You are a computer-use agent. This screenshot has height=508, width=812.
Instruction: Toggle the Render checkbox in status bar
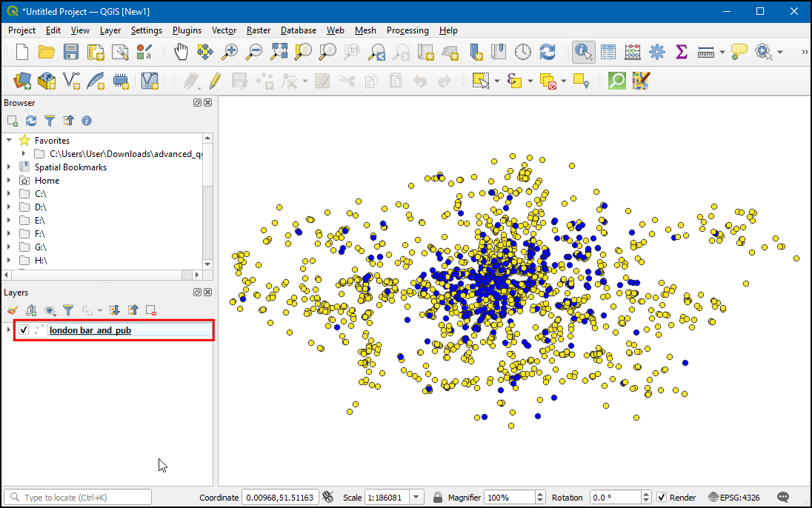[662, 498]
